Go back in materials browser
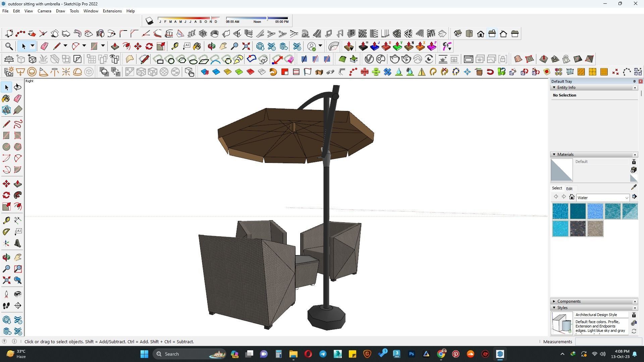Image resolution: width=644 pixels, height=362 pixels. coord(556,197)
